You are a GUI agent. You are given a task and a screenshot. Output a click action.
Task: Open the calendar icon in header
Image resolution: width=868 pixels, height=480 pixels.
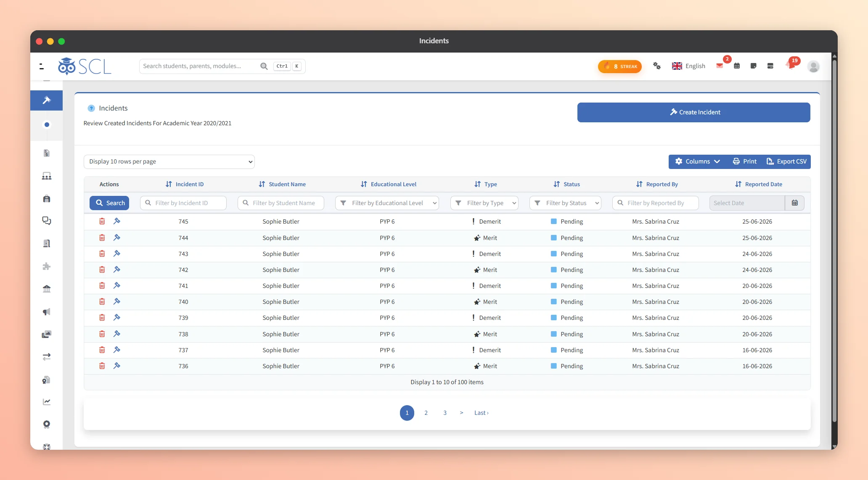coord(737,66)
